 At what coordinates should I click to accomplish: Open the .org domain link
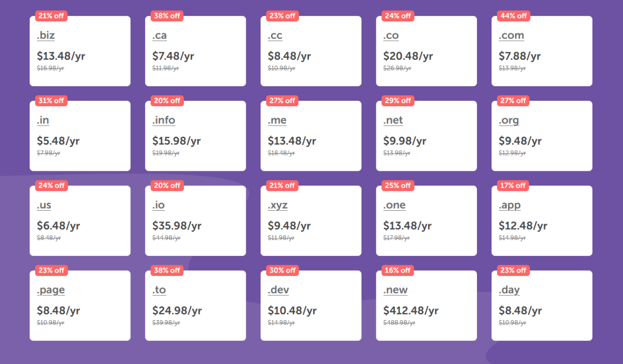pyautogui.click(x=509, y=120)
